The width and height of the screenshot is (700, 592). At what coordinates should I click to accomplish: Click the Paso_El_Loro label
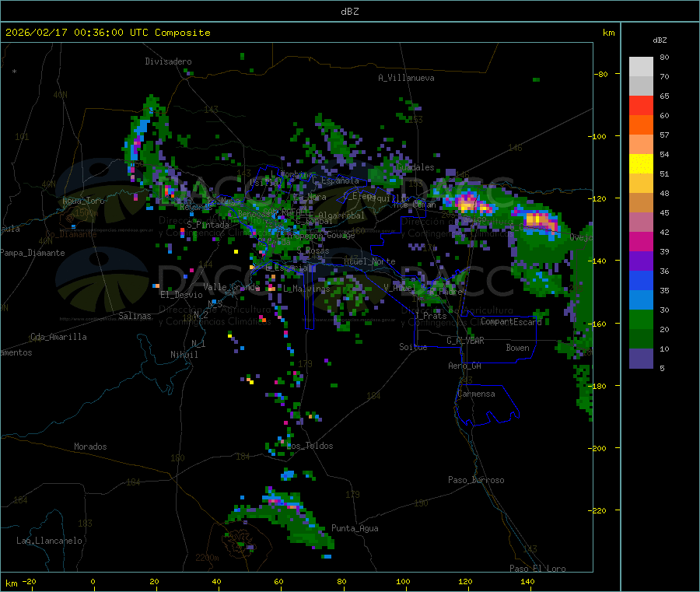[x=537, y=569]
